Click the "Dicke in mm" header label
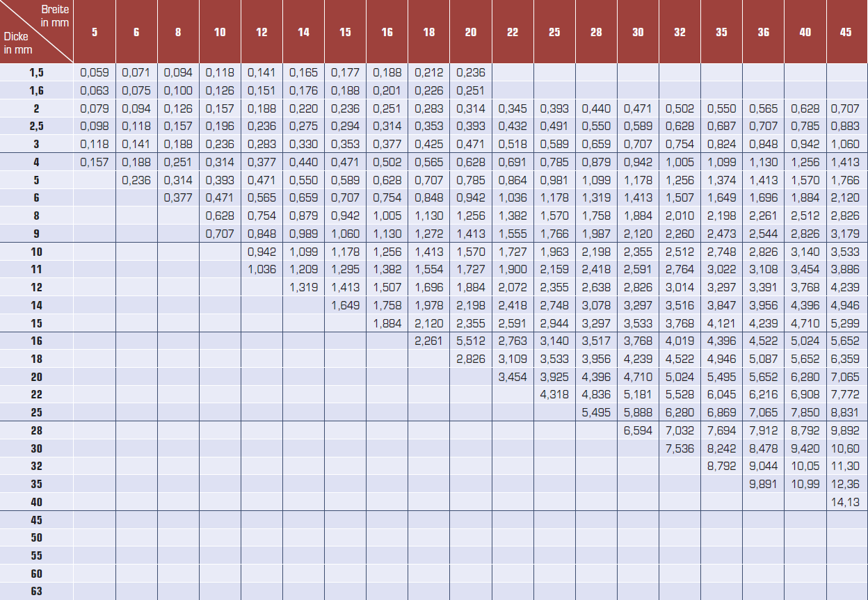 pyautogui.click(x=18, y=42)
